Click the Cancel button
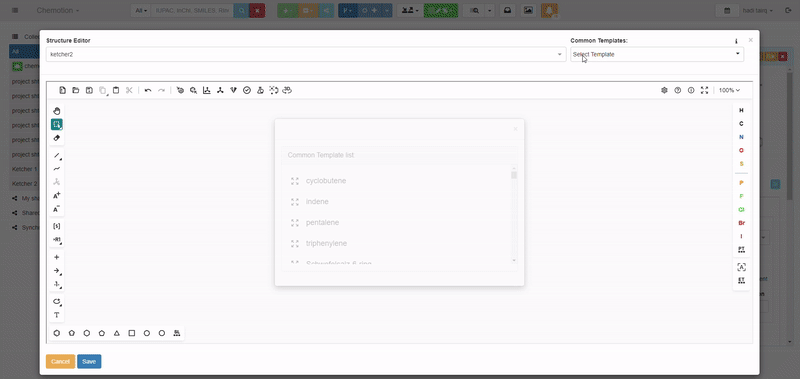The height and width of the screenshot is (379, 800). pyautogui.click(x=60, y=361)
